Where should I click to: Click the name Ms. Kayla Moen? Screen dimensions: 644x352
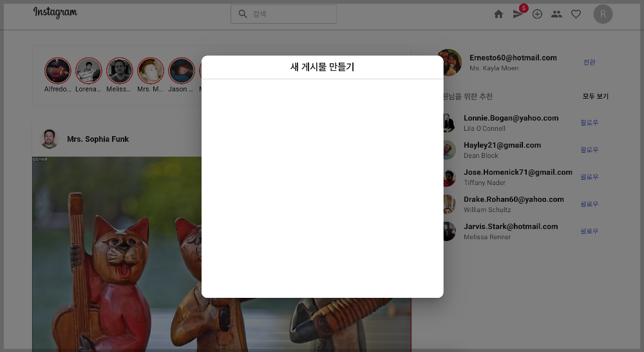494,68
